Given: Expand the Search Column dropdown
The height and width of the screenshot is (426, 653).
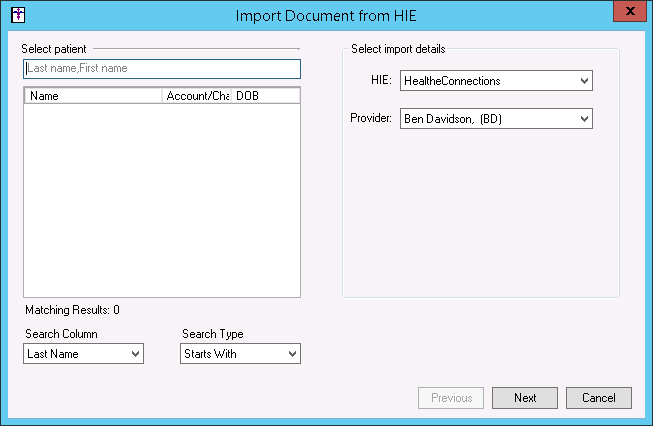Looking at the screenshot, I should pos(84,354).
